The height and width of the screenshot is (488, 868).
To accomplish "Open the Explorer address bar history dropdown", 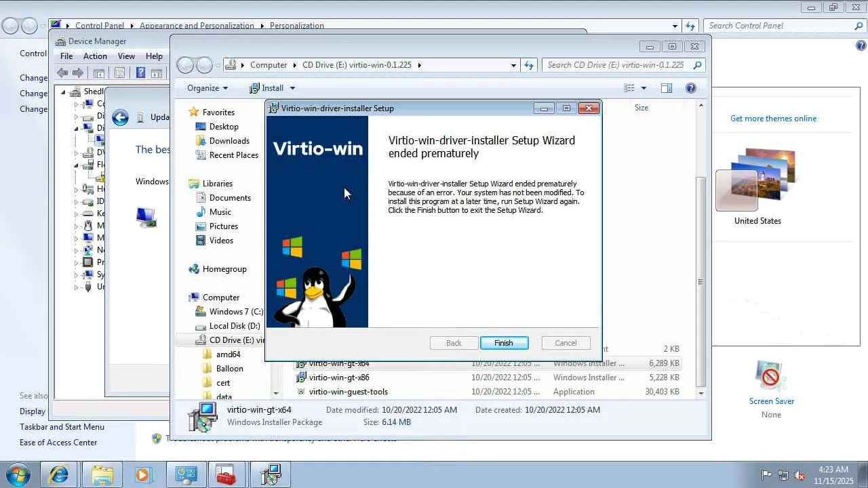I will [x=513, y=65].
